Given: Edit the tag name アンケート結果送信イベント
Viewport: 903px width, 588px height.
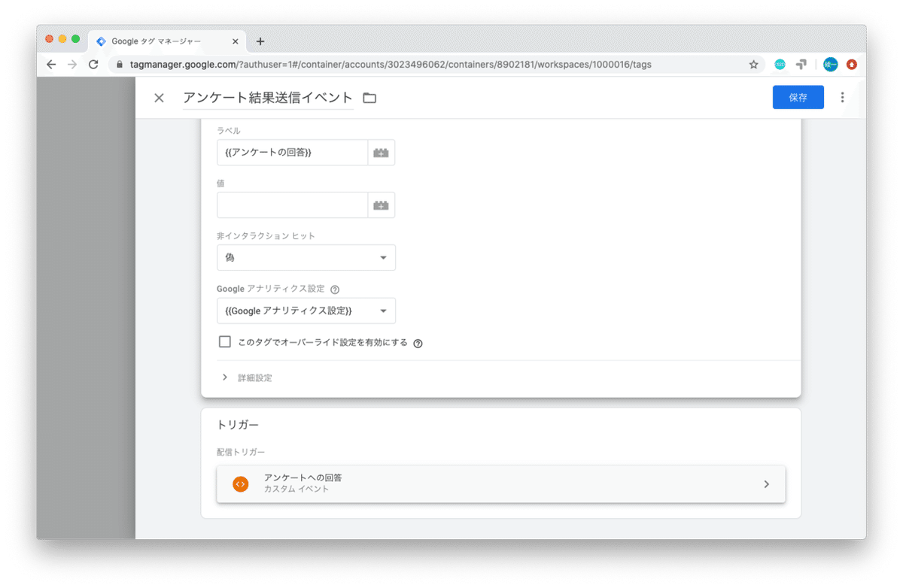Looking at the screenshot, I should (x=268, y=98).
